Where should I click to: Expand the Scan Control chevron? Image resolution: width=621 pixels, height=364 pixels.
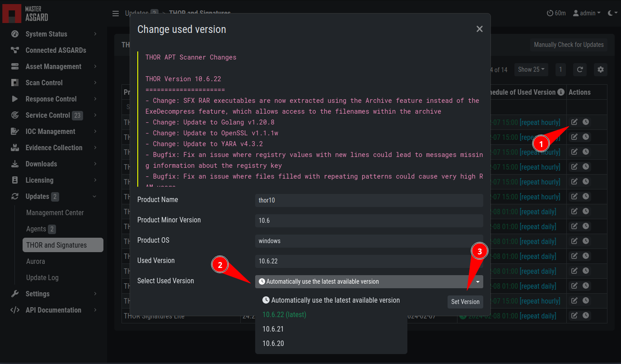[x=95, y=83]
